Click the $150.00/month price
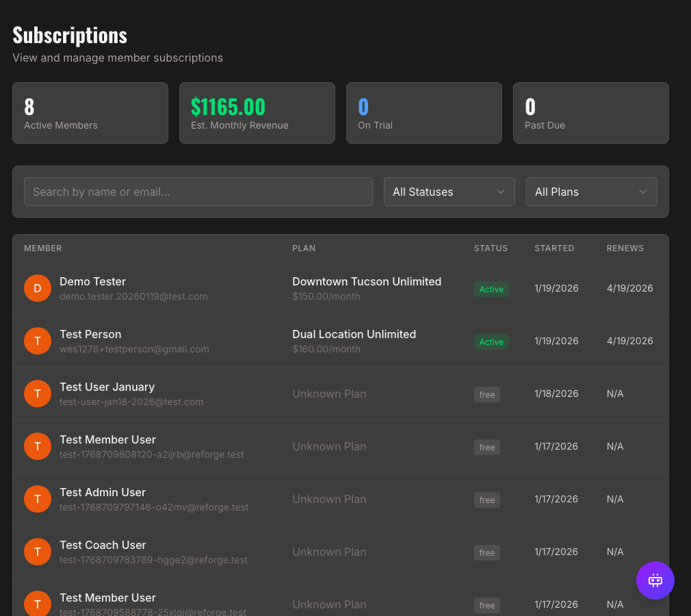 point(326,296)
